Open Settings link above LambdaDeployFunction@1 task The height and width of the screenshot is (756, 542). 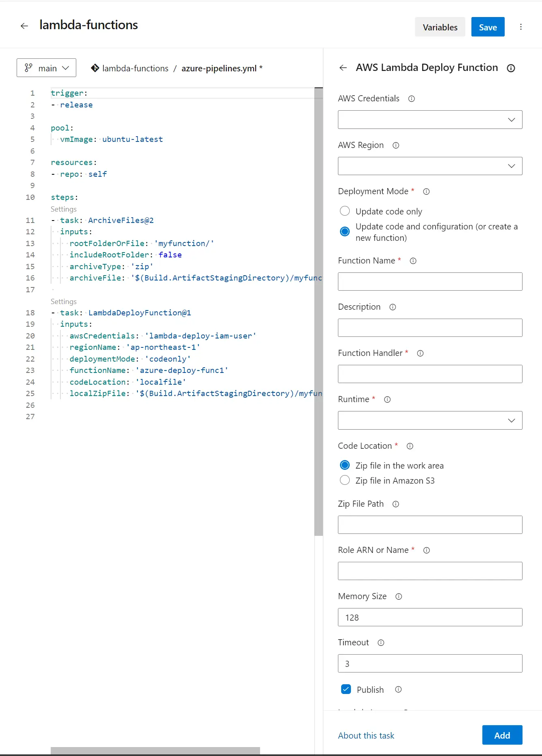point(64,302)
